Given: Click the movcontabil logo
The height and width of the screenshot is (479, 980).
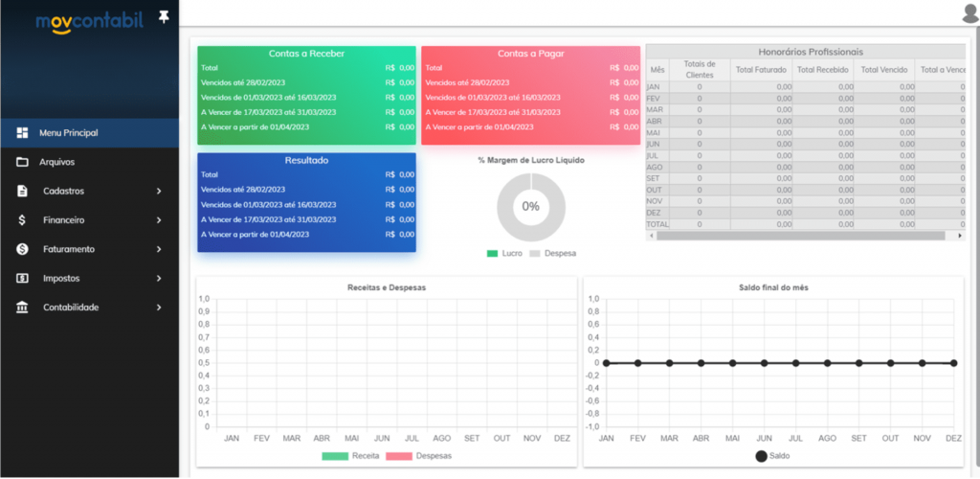Looking at the screenshot, I should (91, 21).
